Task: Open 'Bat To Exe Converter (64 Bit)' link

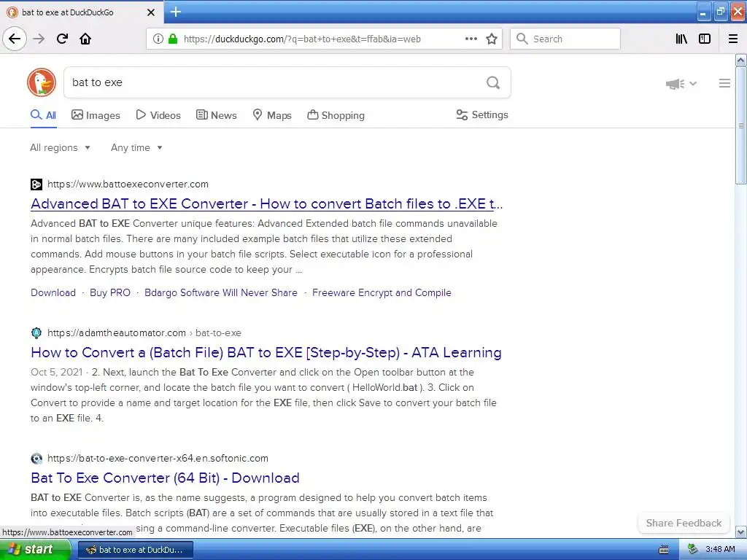Action: [x=165, y=478]
